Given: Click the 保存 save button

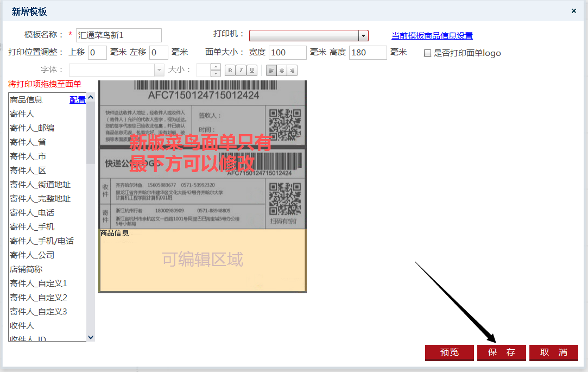Looking at the screenshot, I should coord(501,352).
